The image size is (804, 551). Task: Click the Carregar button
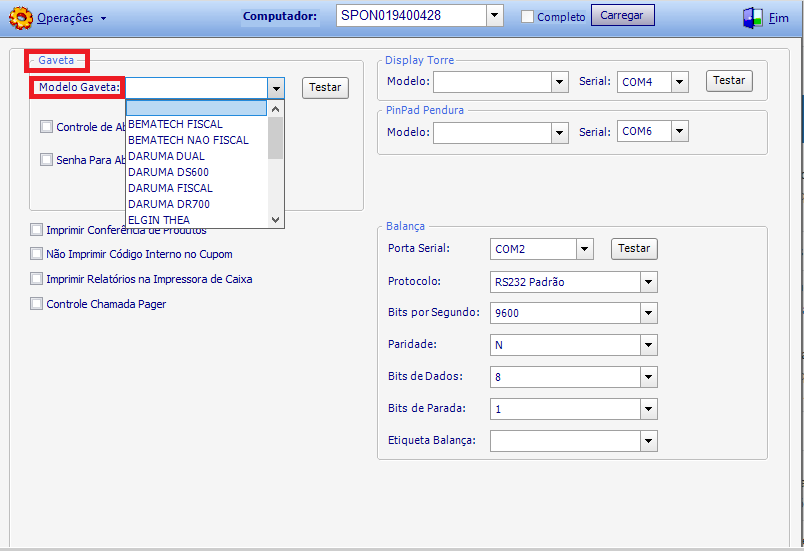[622, 15]
